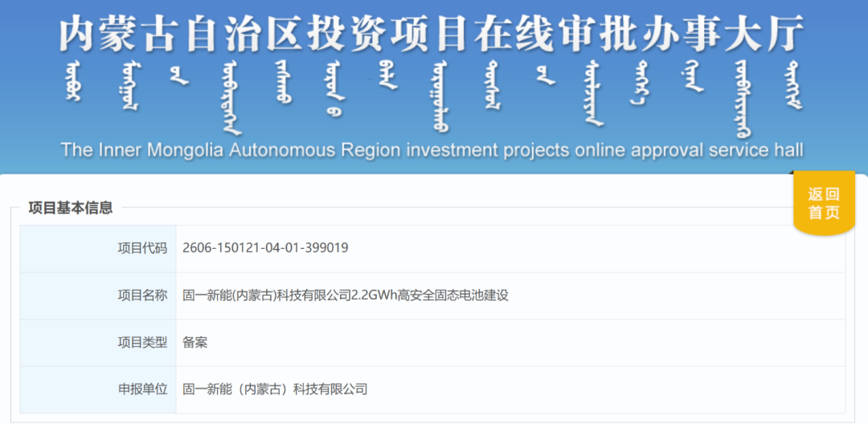Viewport: 868px width, 424px height.
Task: Click the 项目代码 label cell
Action: tap(98, 249)
